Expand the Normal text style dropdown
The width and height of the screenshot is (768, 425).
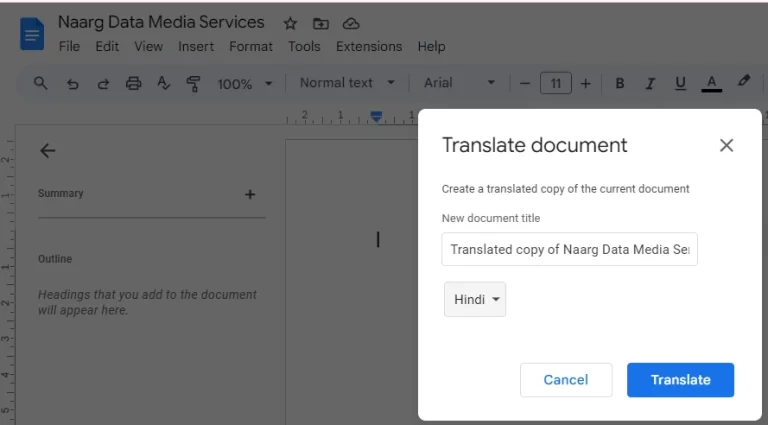347,83
